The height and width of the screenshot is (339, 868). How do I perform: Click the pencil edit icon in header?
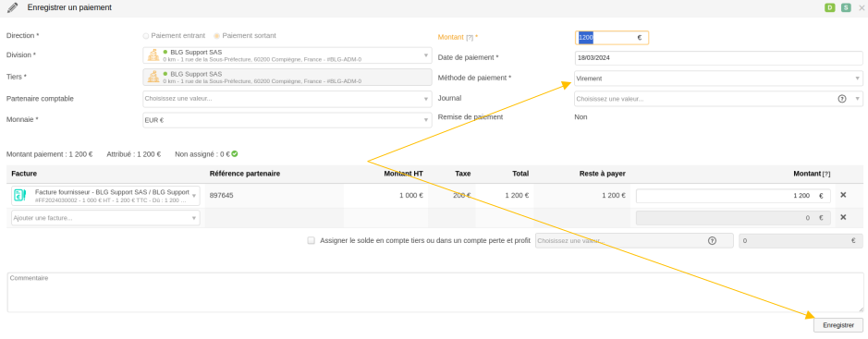pyautogui.click(x=12, y=7)
